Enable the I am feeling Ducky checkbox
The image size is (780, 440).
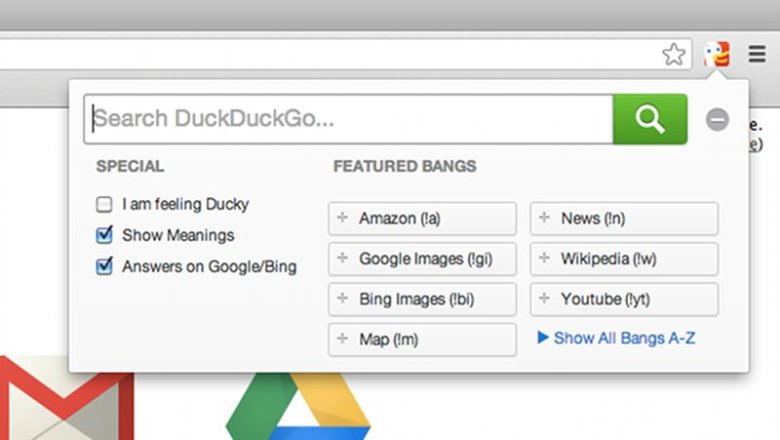(104, 204)
